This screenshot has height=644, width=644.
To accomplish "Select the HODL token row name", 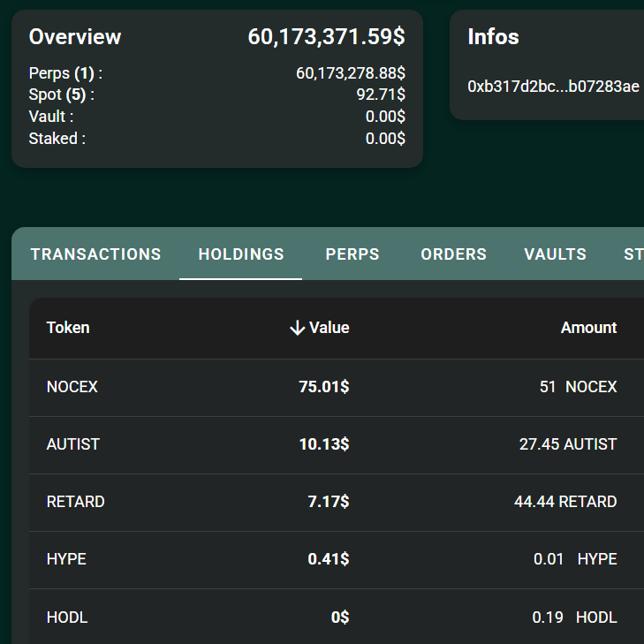I will pyautogui.click(x=67, y=617).
